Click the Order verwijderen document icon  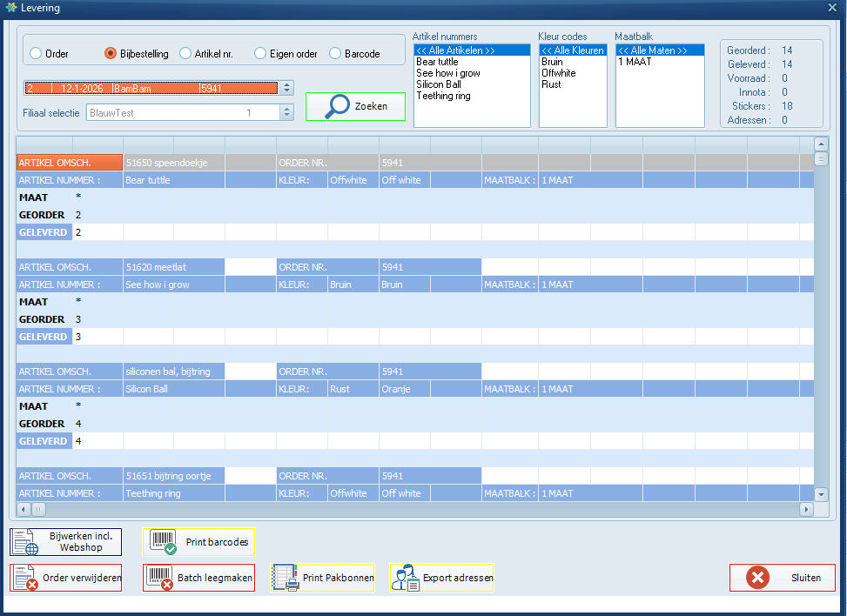26,578
